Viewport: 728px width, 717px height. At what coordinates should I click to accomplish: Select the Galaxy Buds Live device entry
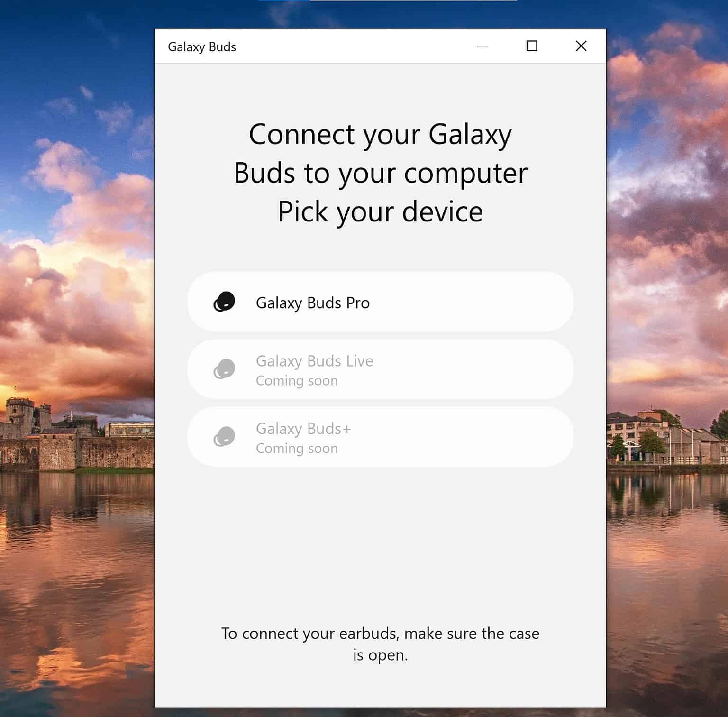379,369
